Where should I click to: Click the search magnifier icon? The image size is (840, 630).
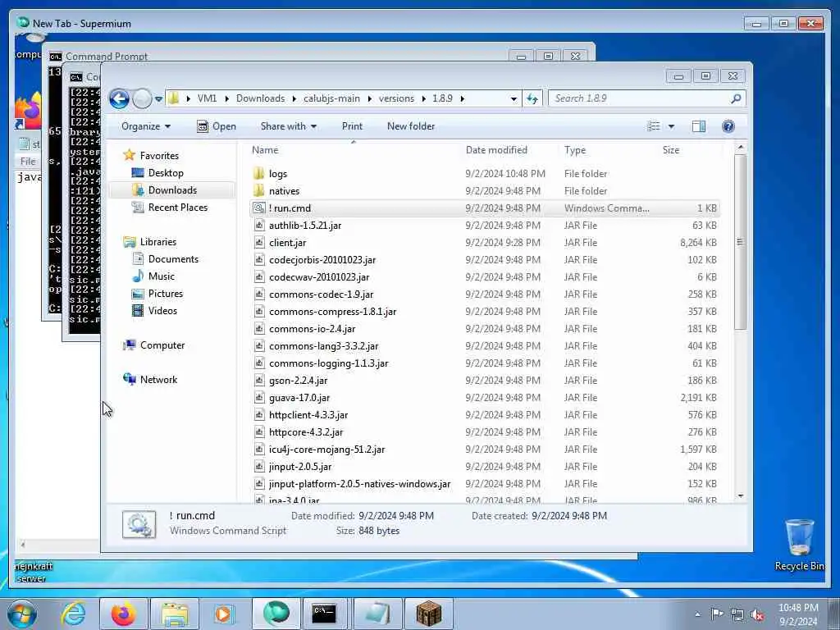736,98
